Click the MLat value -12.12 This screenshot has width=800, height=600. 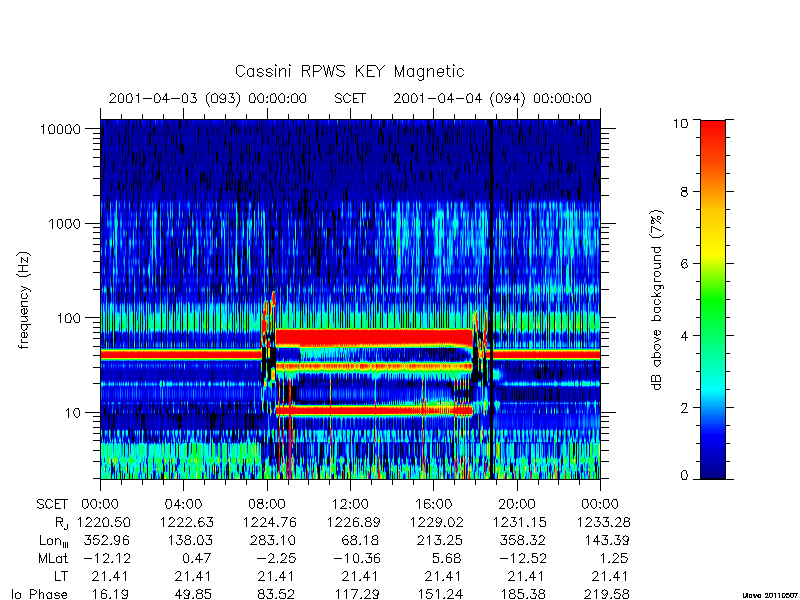[106, 559]
